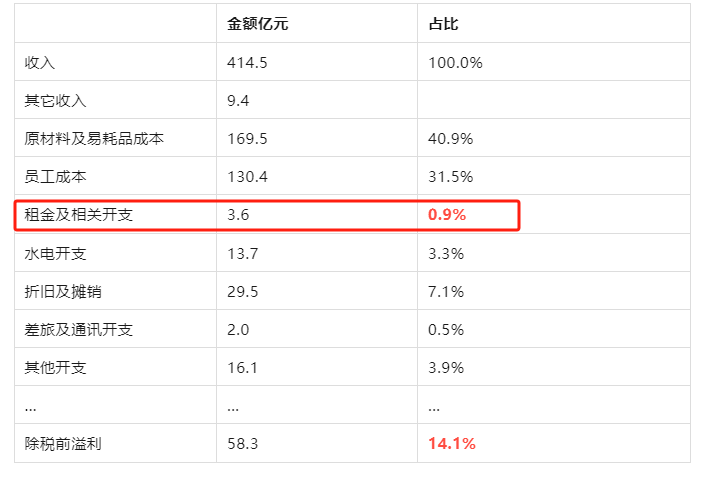Click the 169.5 amount cell
704x482 pixels.
(248, 139)
